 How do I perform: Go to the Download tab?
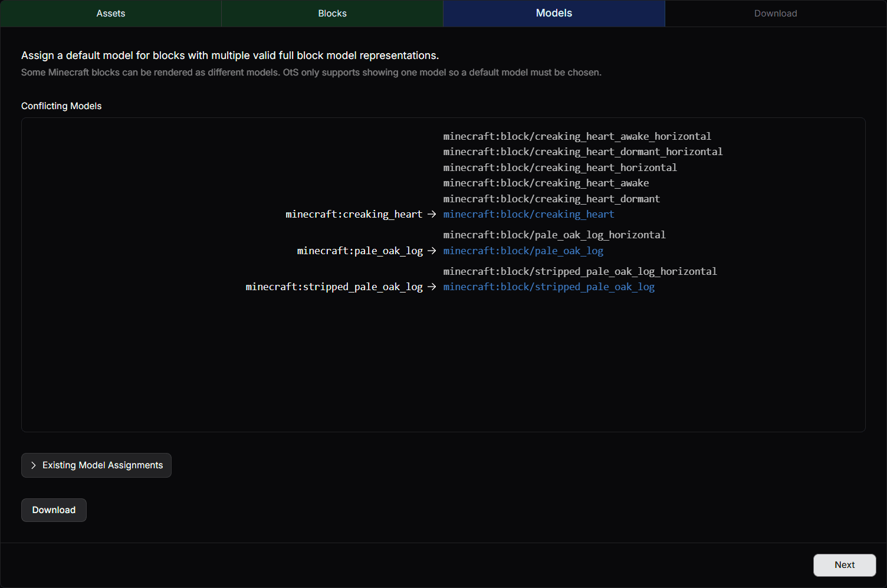pos(776,14)
